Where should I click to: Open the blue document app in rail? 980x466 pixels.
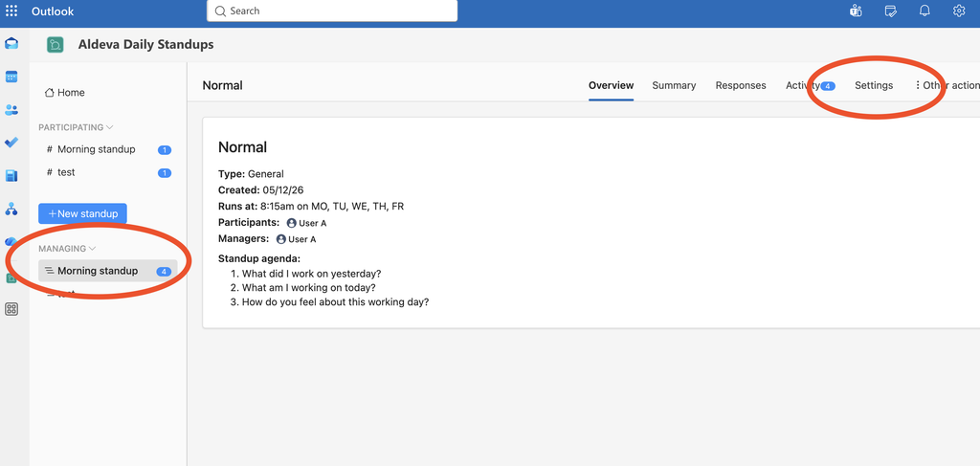tap(11, 176)
